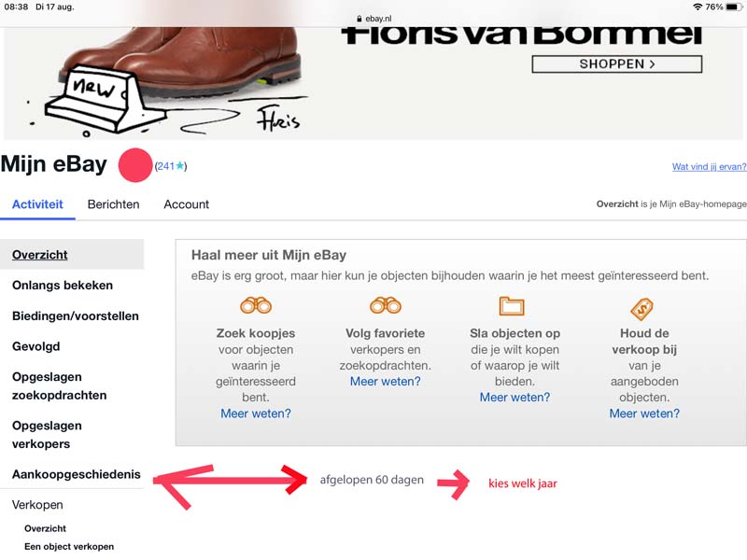Screen dimensions: 747x560
Task: Select the Activiteit tab
Action: point(37,204)
